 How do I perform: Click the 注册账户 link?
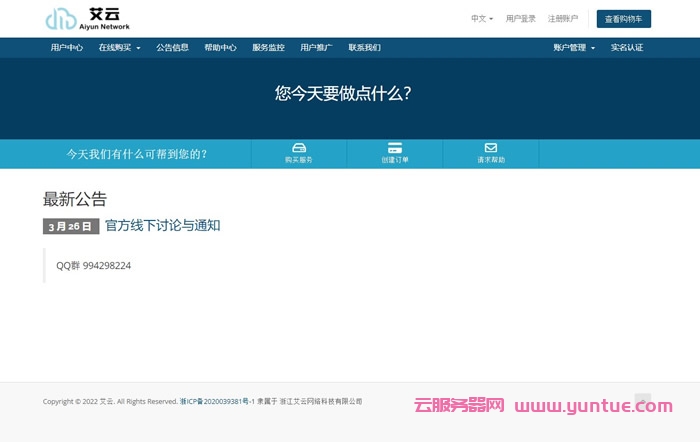[563, 18]
